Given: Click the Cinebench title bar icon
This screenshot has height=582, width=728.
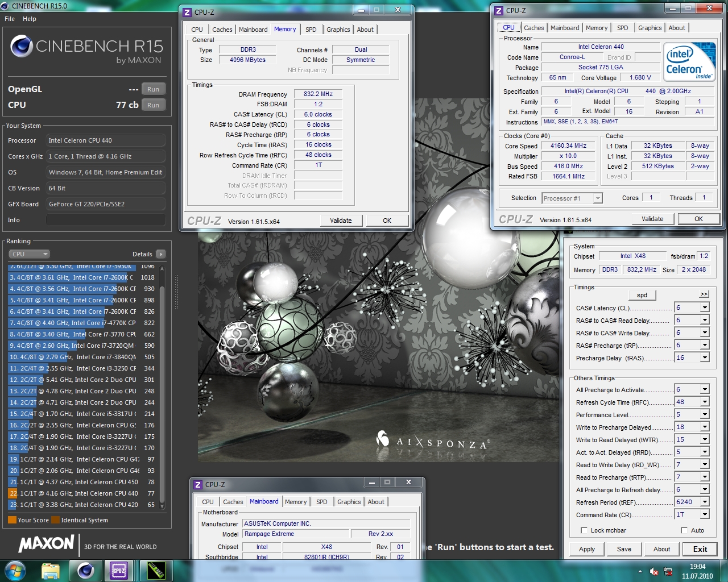Looking at the screenshot, I should [x=5, y=6].
